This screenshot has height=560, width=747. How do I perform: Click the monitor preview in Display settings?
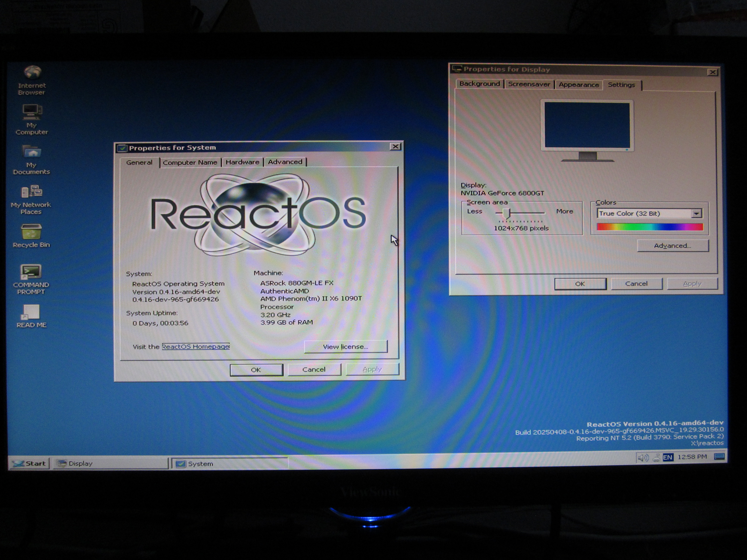click(587, 130)
